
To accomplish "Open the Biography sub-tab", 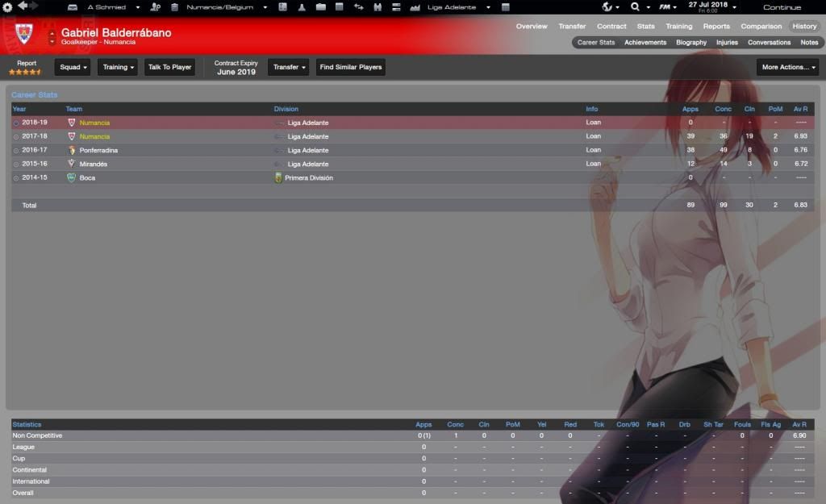I will [x=691, y=43].
